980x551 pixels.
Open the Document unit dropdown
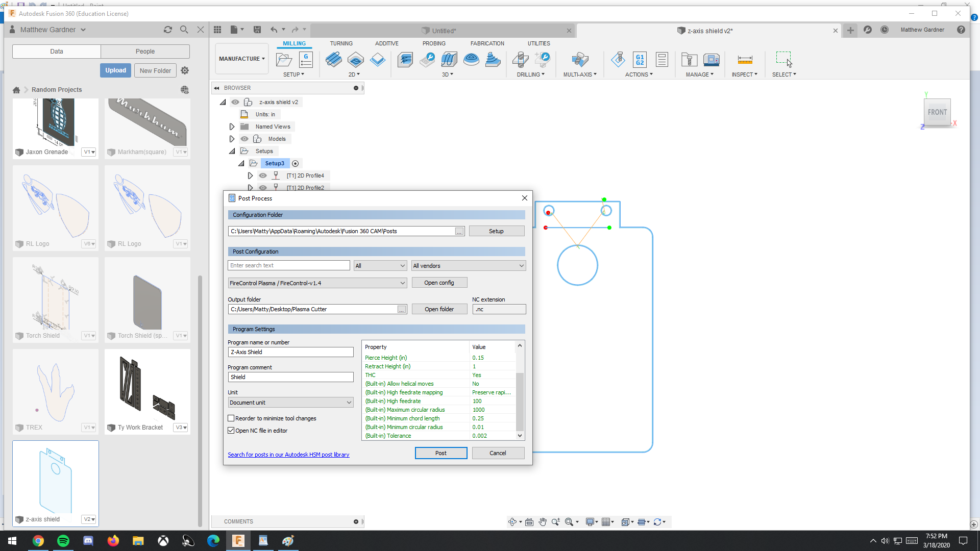tap(290, 403)
